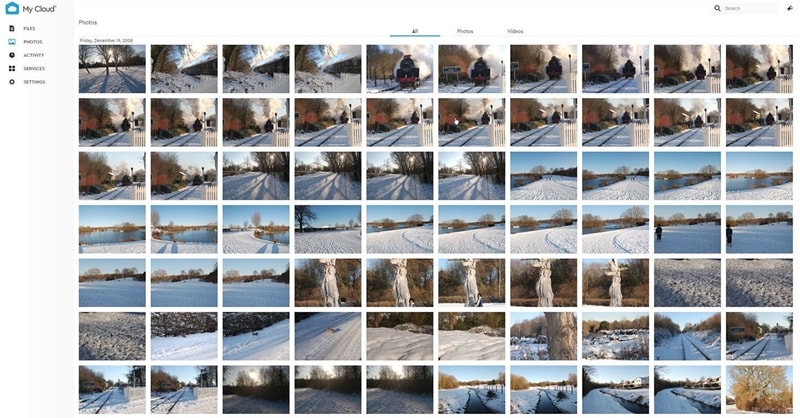This screenshot has width=800, height=418.
Task: Select the Photos sidebar icon
Action: [x=12, y=42]
